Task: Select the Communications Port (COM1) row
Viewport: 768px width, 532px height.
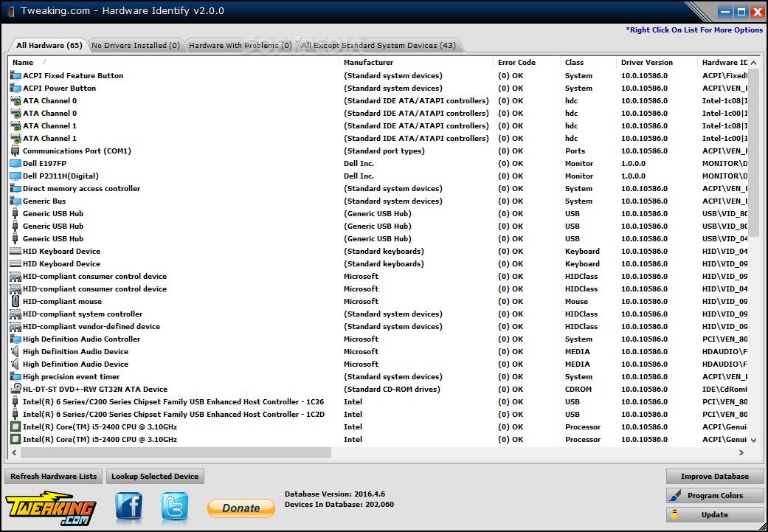Action: 378,151
